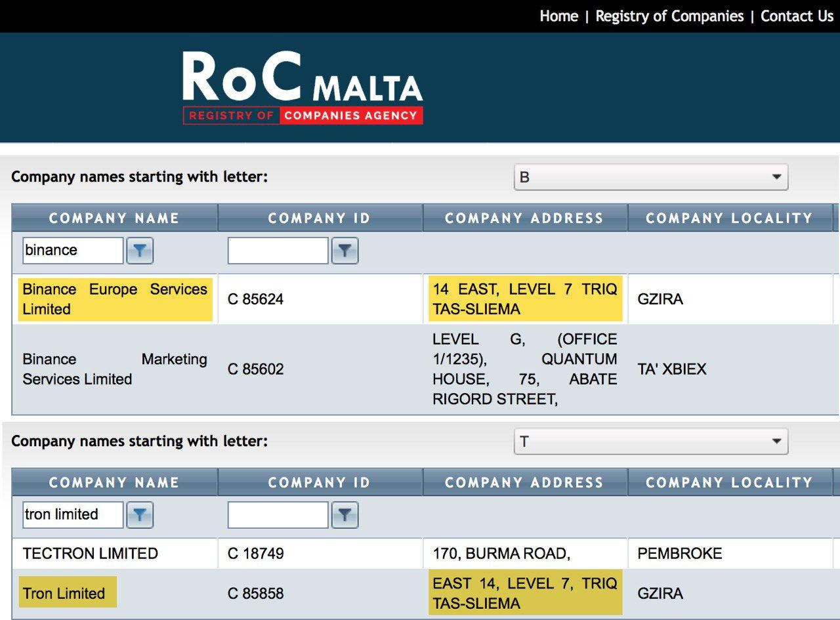840x620 pixels.
Task: Open the letter dropdown showing T
Action: tap(650, 442)
